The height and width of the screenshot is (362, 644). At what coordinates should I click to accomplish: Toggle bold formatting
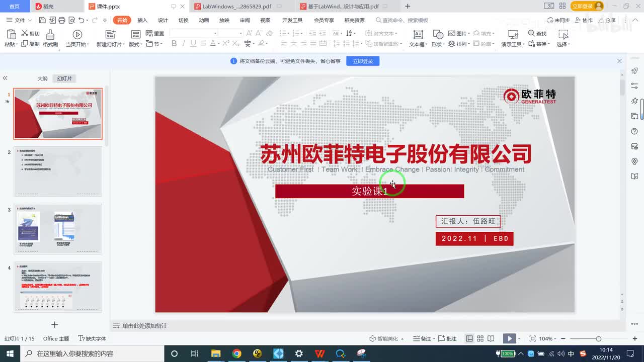click(x=174, y=44)
